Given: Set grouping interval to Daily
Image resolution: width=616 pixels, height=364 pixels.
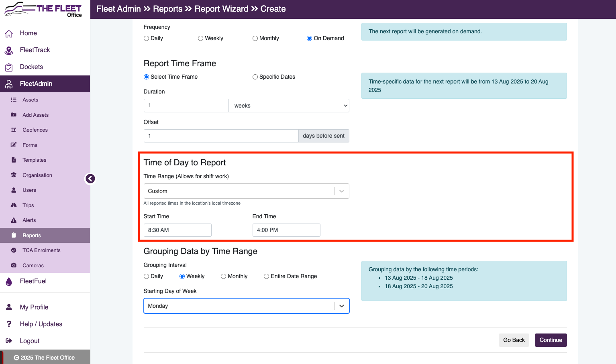Looking at the screenshot, I should (x=146, y=277).
